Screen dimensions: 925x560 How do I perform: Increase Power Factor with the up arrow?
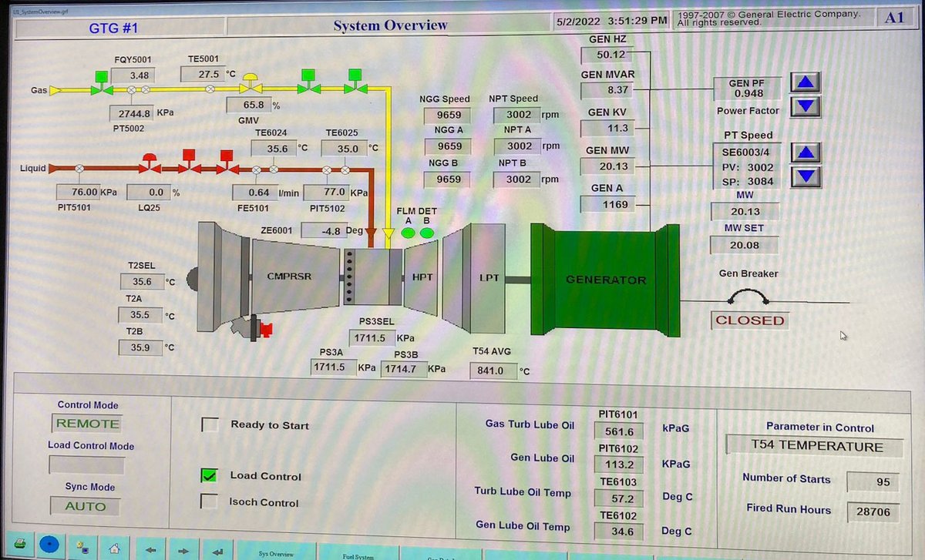pyautogui.click(x=804, y=82)
